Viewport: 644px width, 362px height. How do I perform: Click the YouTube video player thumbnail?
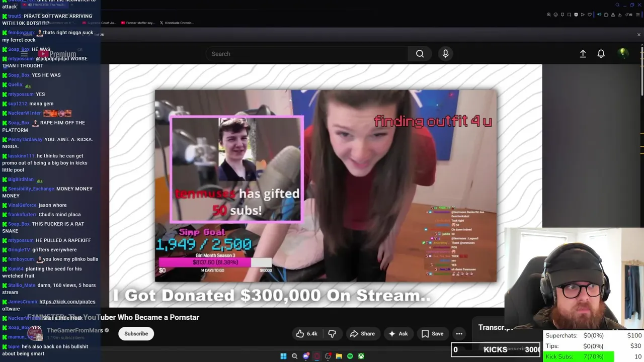point(326,186)
